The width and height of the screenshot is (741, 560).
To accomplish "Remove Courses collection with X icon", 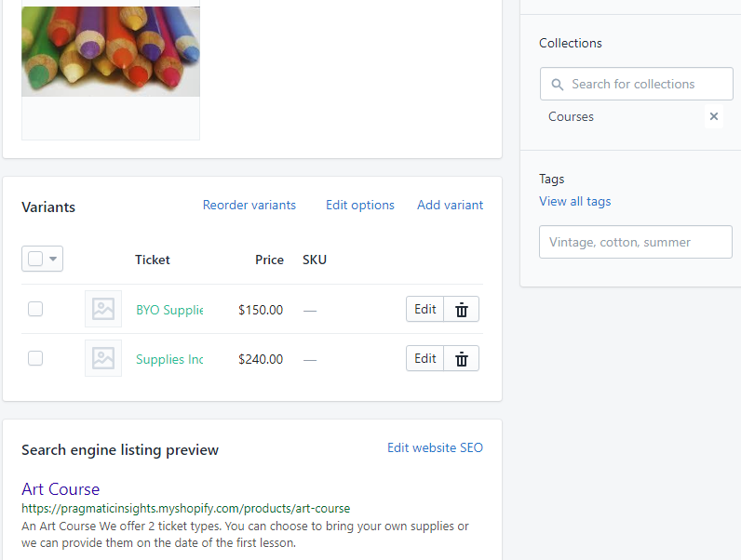I will point(714,116).
